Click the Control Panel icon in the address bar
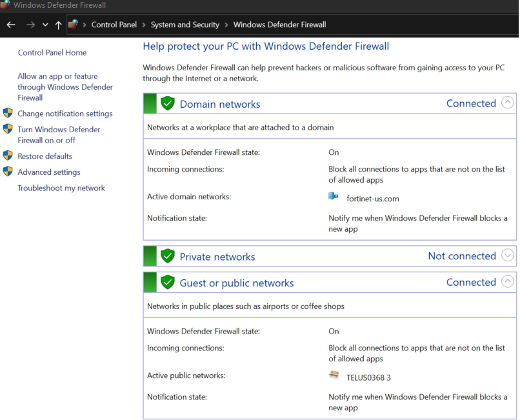The image size is (520, 420). point(73,25)
